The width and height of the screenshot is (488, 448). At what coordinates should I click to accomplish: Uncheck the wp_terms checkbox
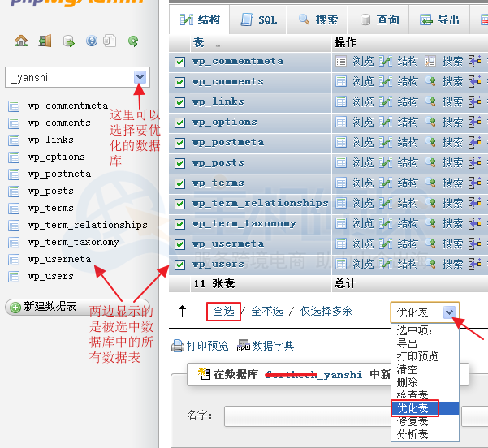point(179,183)
